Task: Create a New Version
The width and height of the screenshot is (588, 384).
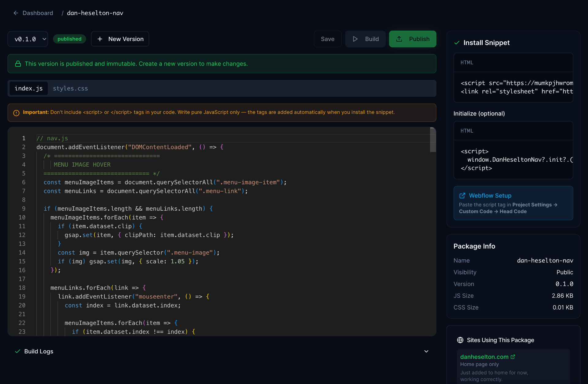Action: 120,39
